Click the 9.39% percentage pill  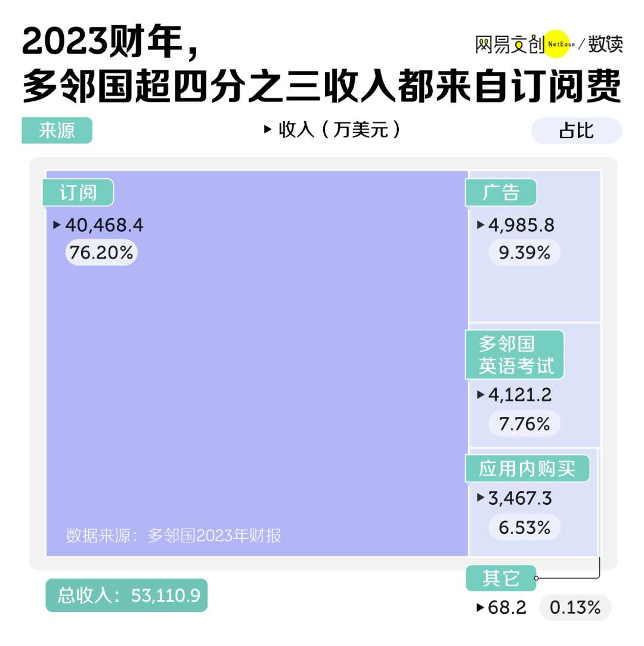pyautogui.click(x=524, y=253)
